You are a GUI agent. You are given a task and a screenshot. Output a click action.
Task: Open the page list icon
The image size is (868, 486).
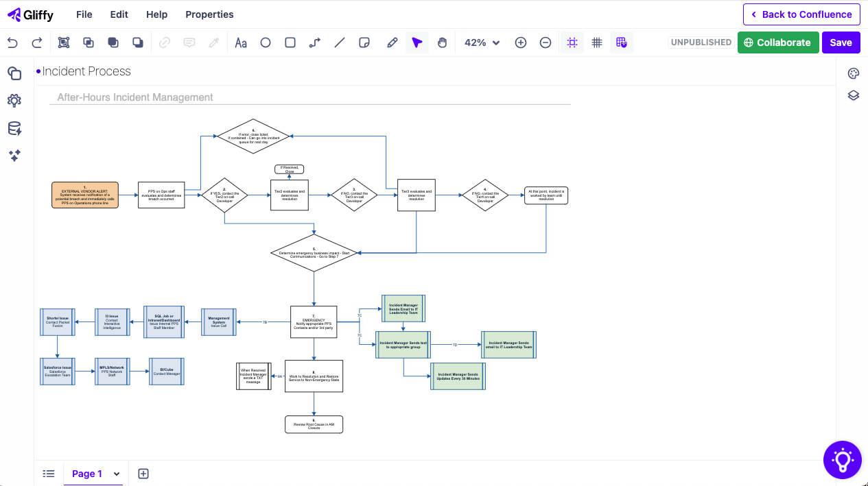[x=49, y=474]
